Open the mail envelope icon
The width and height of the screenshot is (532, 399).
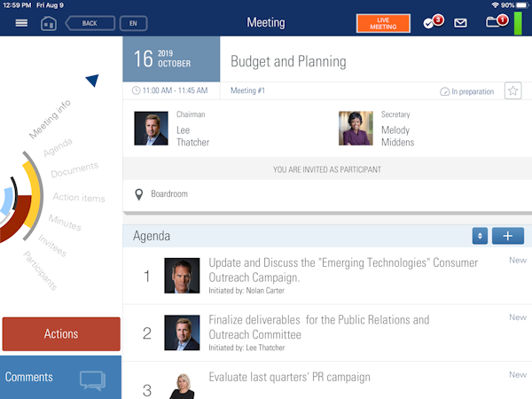coord(460,23)
